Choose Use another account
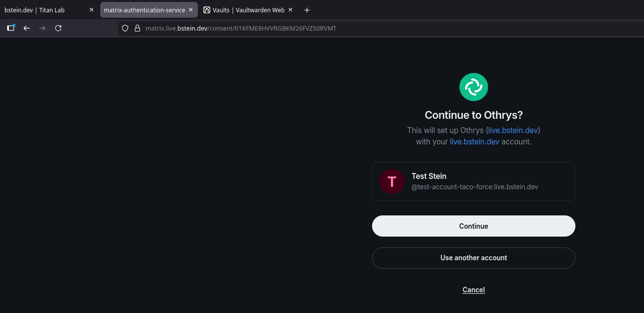The image size is (644, 313). pos(474,258)
